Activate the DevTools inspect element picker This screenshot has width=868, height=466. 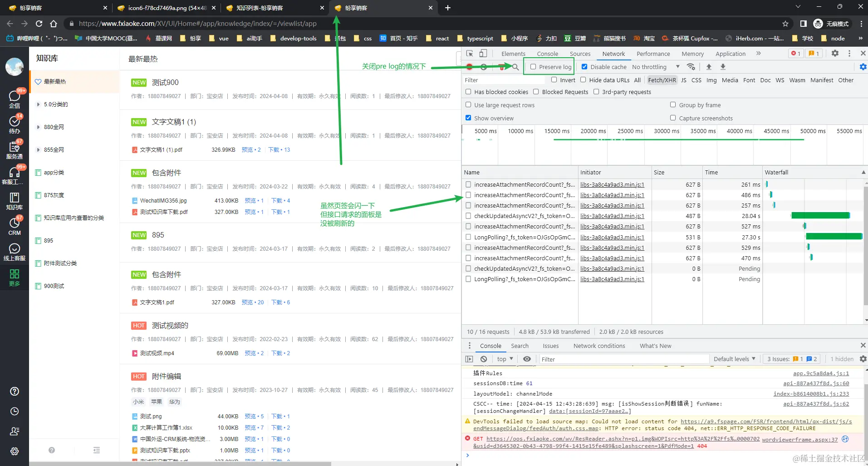[x=470, y=54]
